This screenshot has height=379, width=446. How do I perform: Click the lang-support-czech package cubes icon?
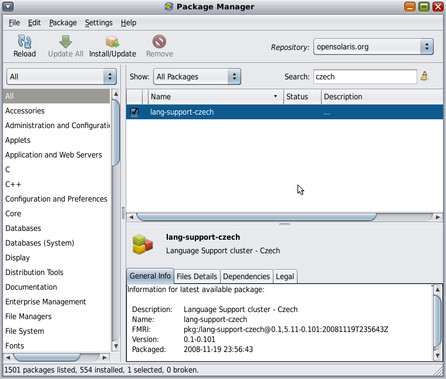(142, 244)
